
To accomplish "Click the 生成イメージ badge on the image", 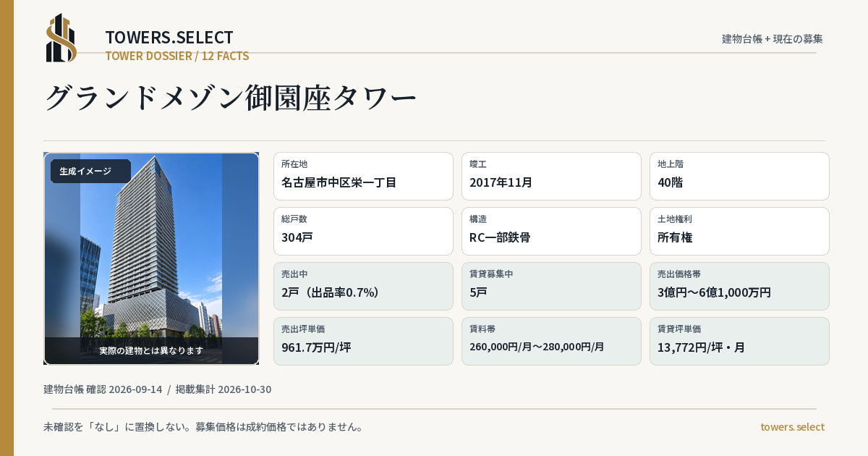I will click(x=90, y=172).
